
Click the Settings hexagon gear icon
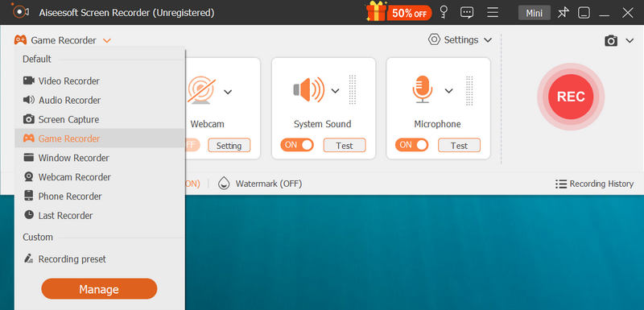point(434,39)
